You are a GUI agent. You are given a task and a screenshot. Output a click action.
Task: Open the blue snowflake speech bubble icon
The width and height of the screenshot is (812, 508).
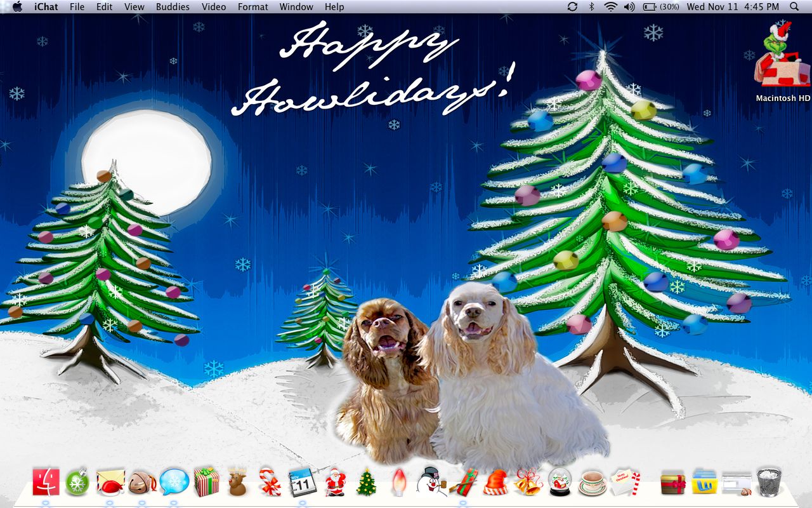[x=174, y=482]
